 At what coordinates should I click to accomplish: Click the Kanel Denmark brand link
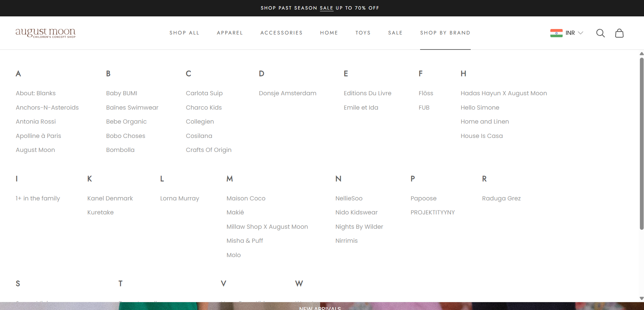110,198
